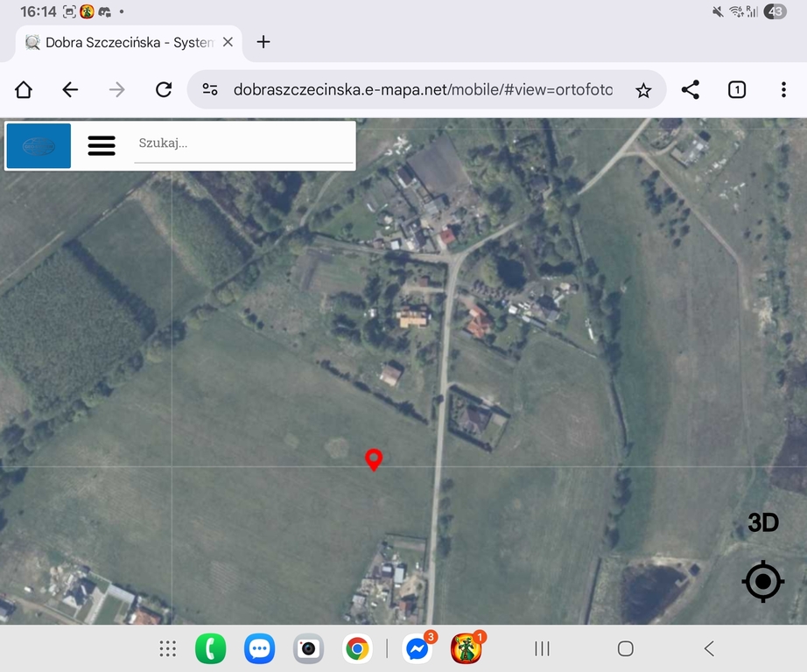The image size is (807, 672).
Task: Launch Messenger from the taskbar
Action: pyautogui.click(x=418, y=649)
